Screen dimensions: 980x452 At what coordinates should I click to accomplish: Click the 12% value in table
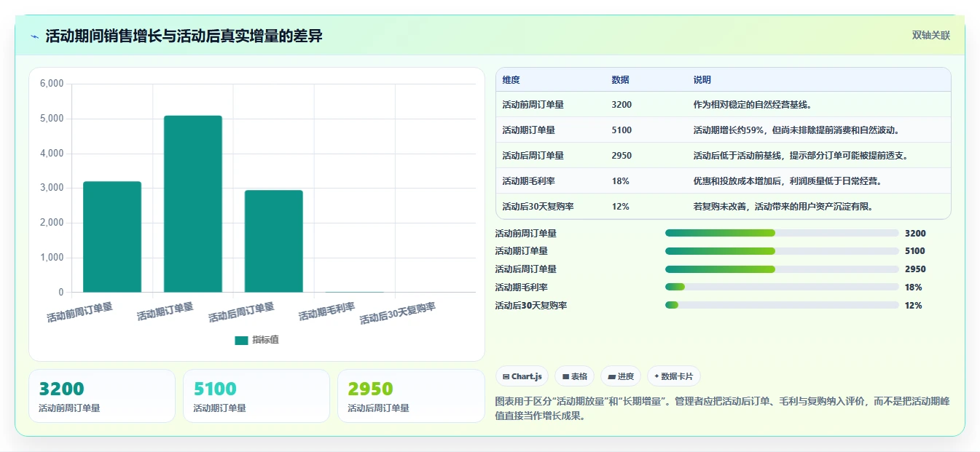[x=620, y=207]
